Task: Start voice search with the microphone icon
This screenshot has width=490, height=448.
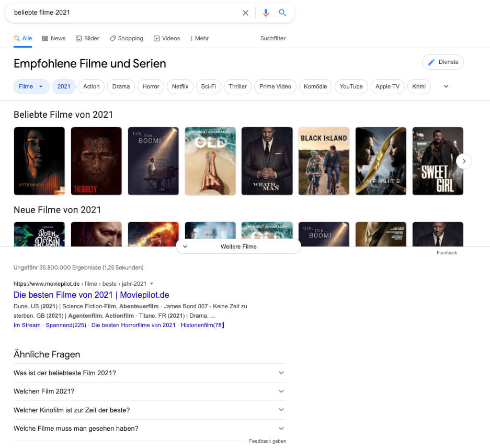Action: [x=266, y=13]
